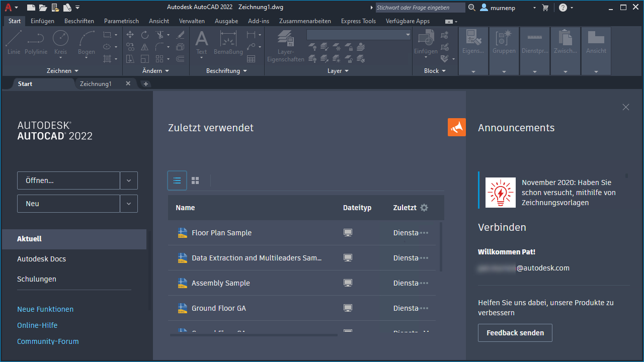Open the Einfügen ribbon tab

[x=42, y=21]
